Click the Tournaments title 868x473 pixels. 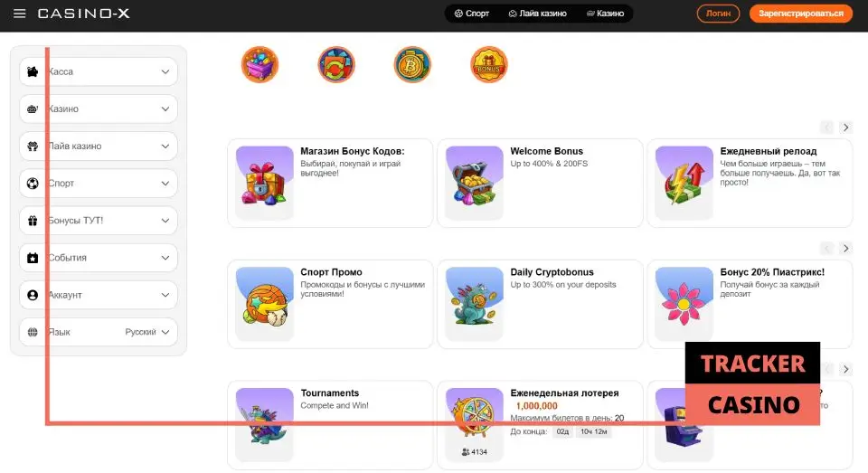point(330,393)
